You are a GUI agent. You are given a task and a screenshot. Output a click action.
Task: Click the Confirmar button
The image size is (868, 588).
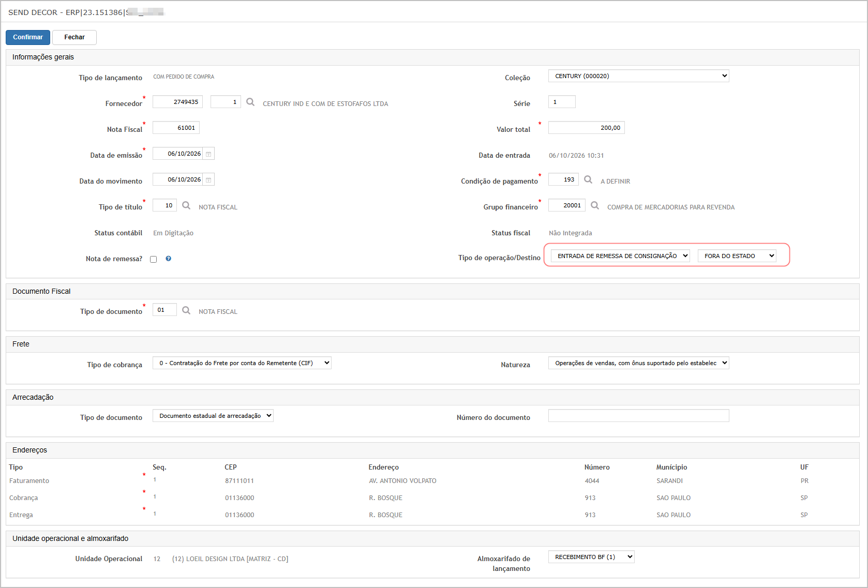click(x=28, y=37)
